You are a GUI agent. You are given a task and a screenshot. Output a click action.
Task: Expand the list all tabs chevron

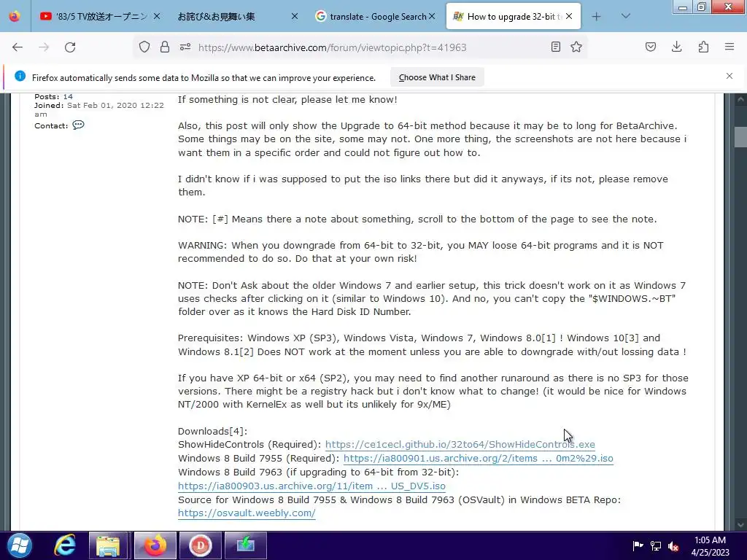point(626,17)
